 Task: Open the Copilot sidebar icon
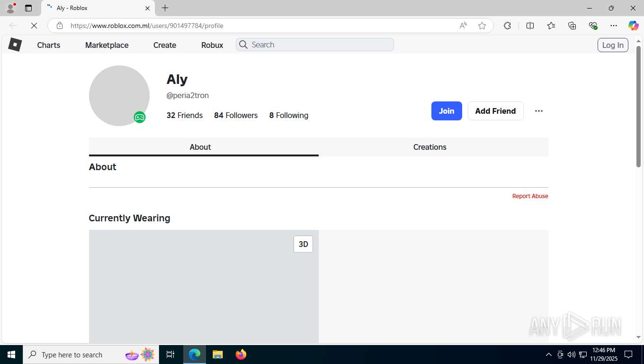(634, 26)
